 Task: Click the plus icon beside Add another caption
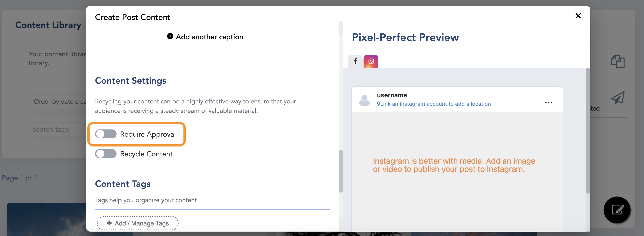tap(170, 37)
